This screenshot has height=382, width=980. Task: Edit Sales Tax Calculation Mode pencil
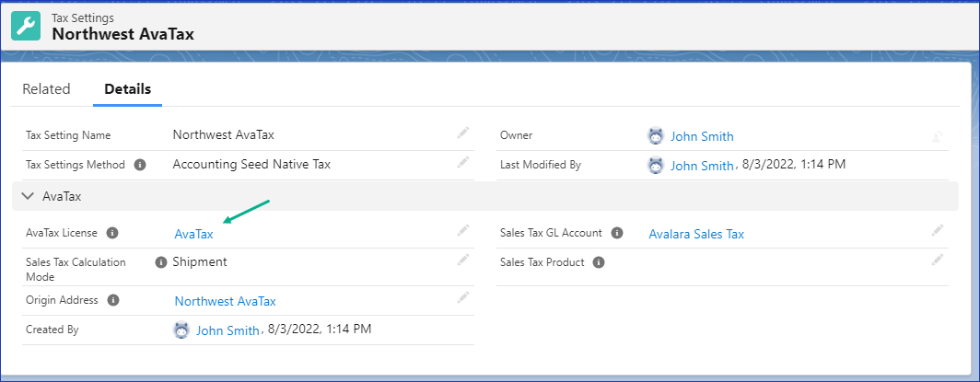coord(462,260)
